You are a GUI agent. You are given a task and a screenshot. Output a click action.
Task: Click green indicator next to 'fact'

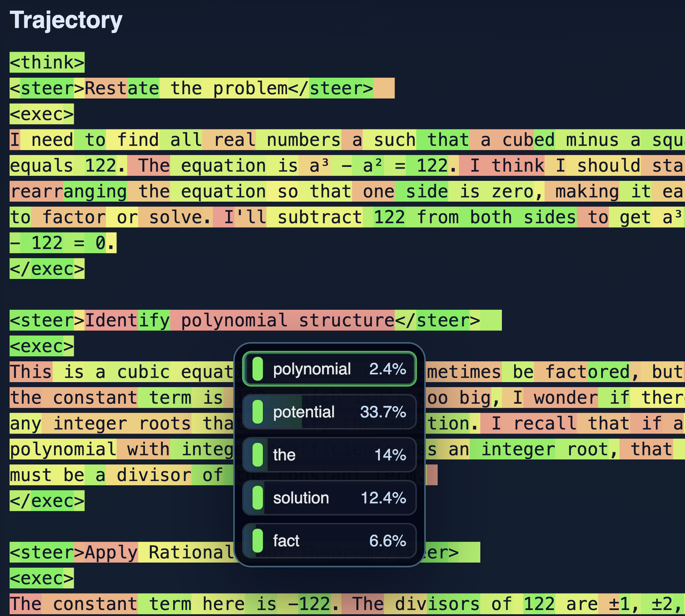click(x=257, y=541)
